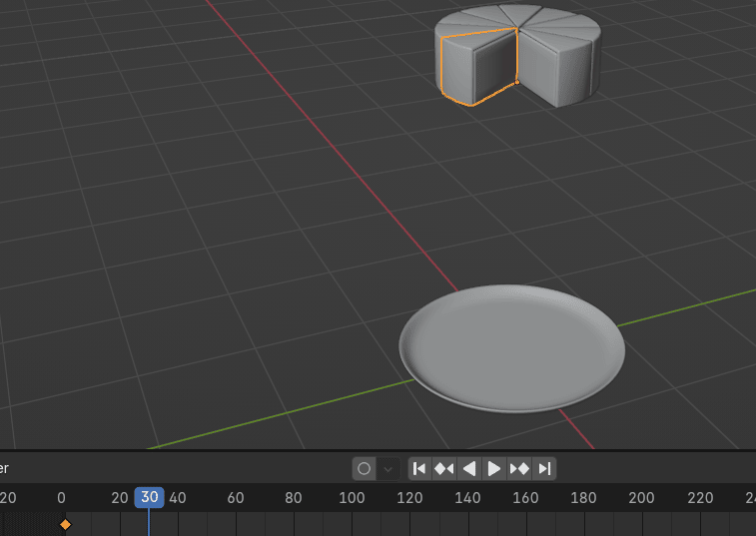Click frame 100 on the timeline ruler

coord(352,498)
